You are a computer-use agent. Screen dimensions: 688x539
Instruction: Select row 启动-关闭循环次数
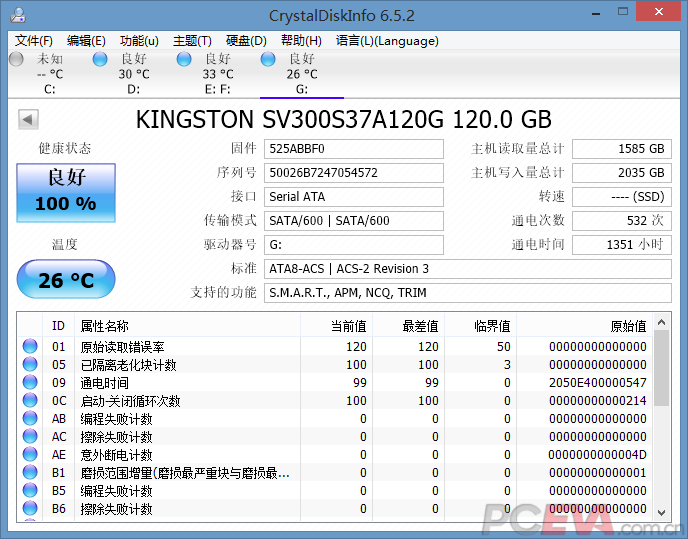pyautogui.click(x=335, y=400)
